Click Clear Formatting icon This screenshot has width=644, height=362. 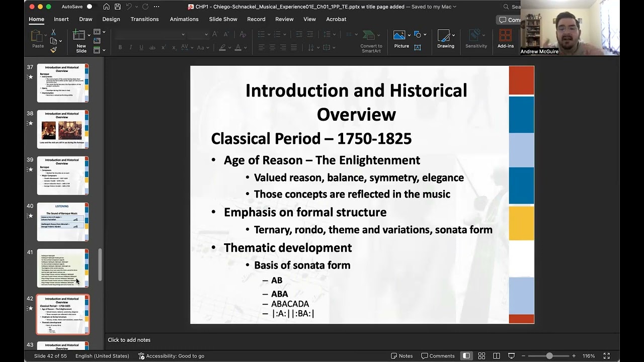pyautogui.click(x=243, y=34)
